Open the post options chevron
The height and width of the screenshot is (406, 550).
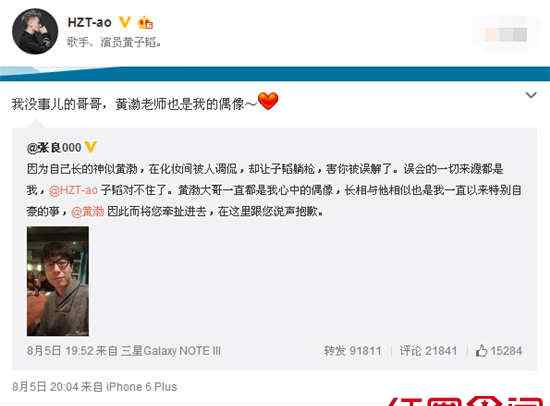click(531, 95)
